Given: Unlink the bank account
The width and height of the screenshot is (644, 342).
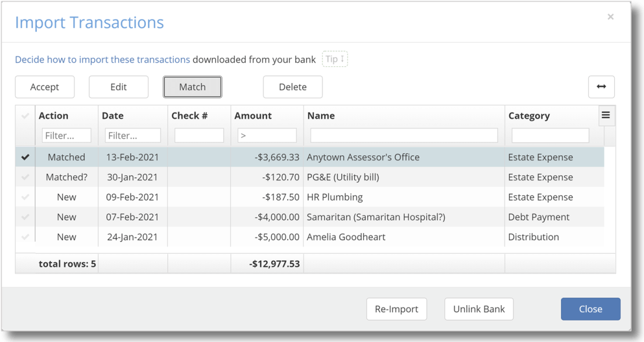Looking at the screenshot, I should 479,309.
